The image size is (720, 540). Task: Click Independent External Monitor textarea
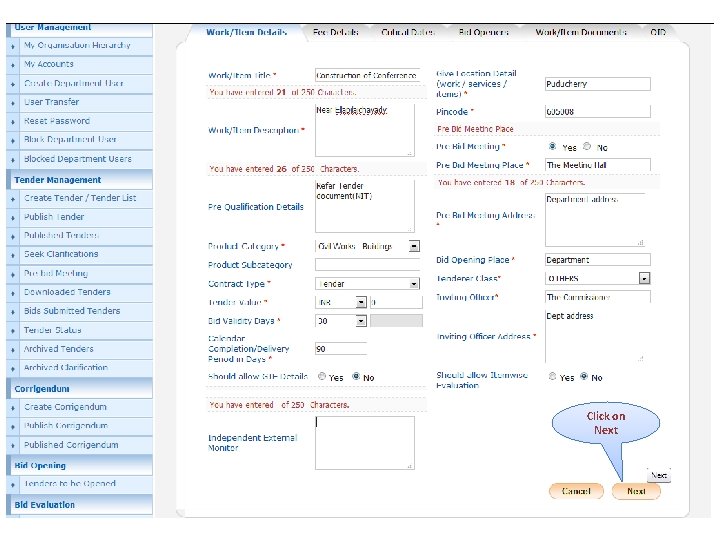[x=365, y=443]
